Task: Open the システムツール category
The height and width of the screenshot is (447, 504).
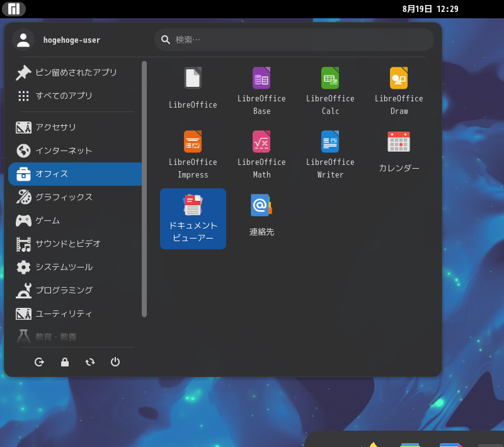Action: pos(74,267)
